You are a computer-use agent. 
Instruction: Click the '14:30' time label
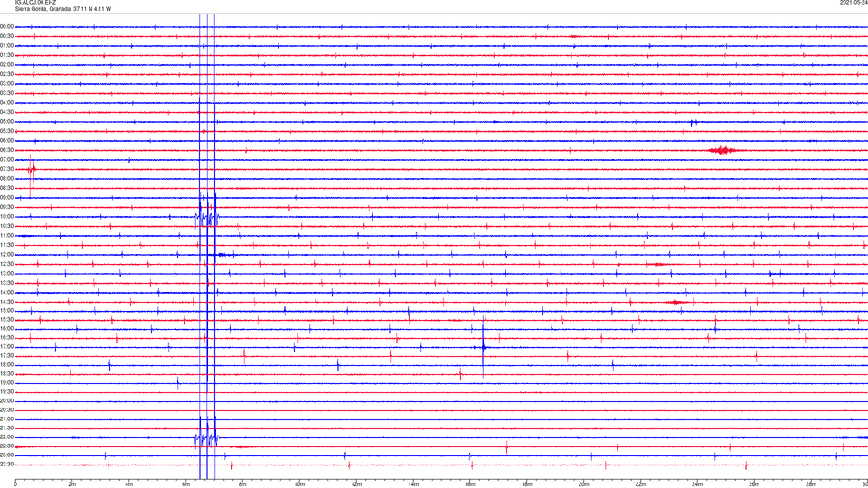pos(6,302)
